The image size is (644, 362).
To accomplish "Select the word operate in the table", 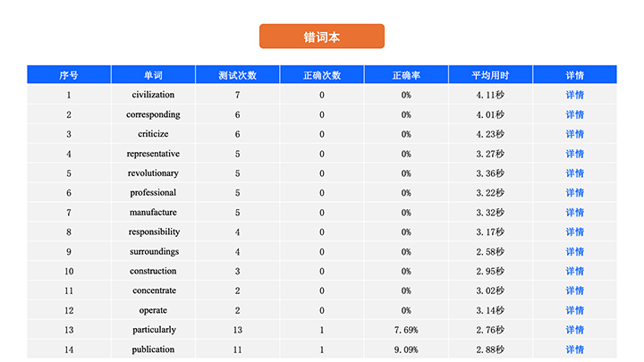I will point(153,310).
